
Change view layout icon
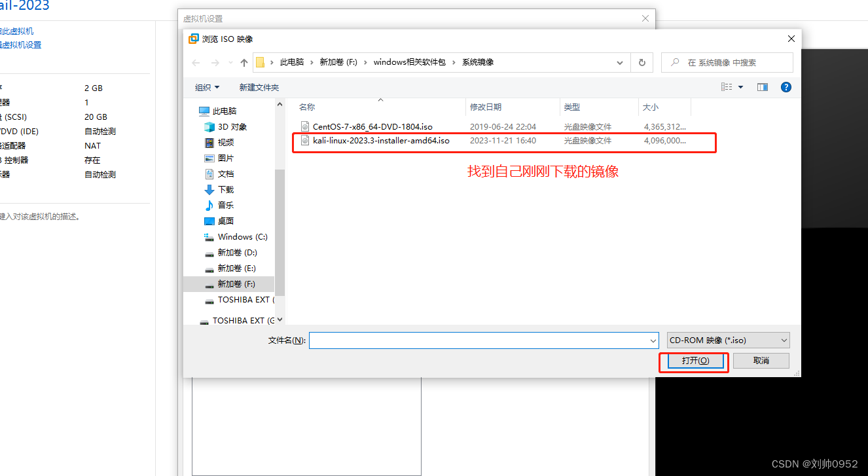pos(726,87)
